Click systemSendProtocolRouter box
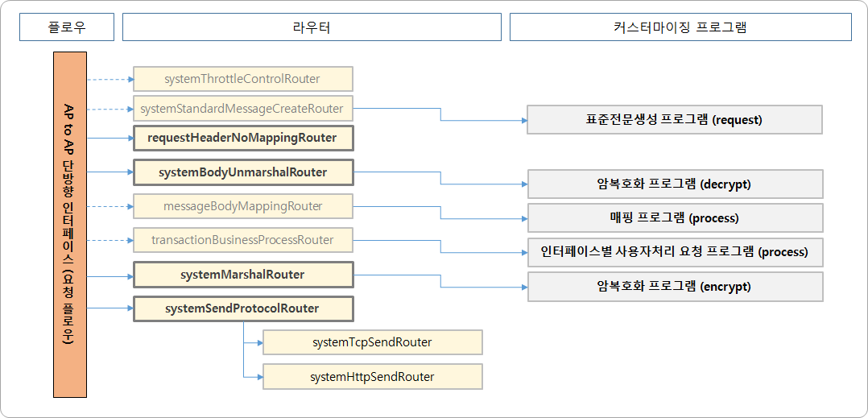This screenshot has width=868, height=418. tap(243, 309)
